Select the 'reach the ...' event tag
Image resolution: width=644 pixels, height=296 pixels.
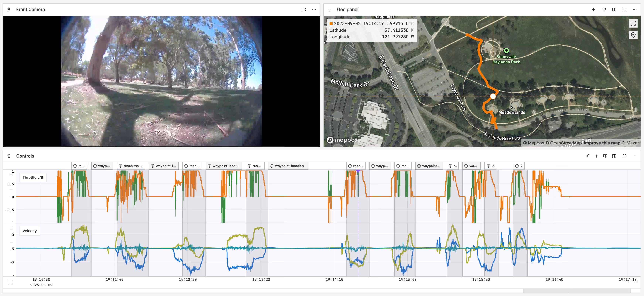pos(133,166)
